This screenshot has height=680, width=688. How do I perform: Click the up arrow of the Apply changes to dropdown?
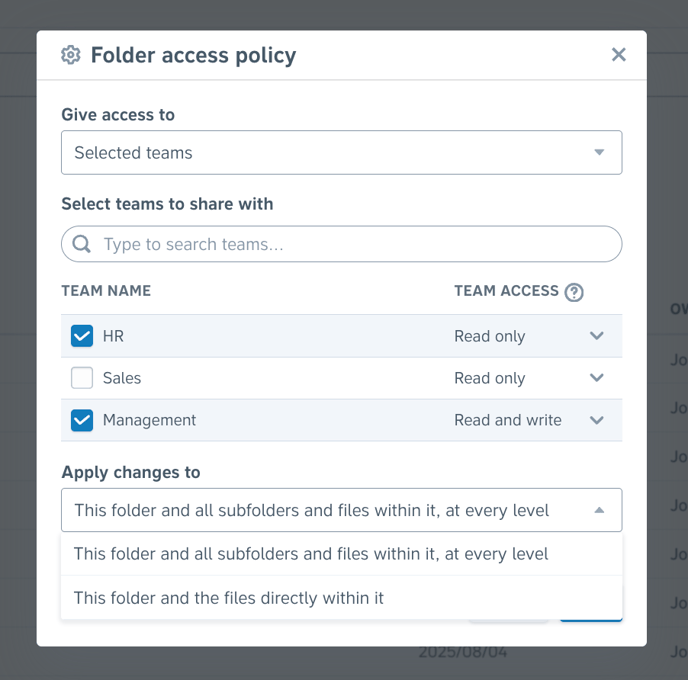[599, 510]
